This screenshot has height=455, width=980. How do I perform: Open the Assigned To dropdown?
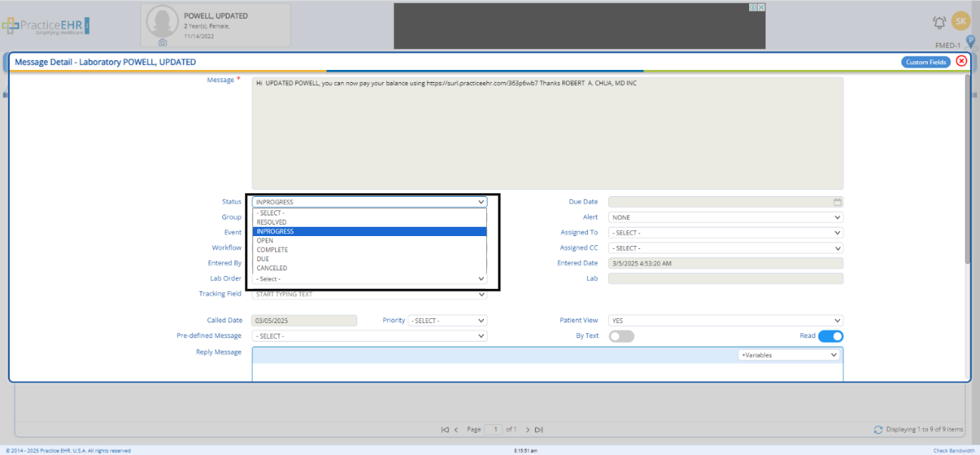[726, 232]
